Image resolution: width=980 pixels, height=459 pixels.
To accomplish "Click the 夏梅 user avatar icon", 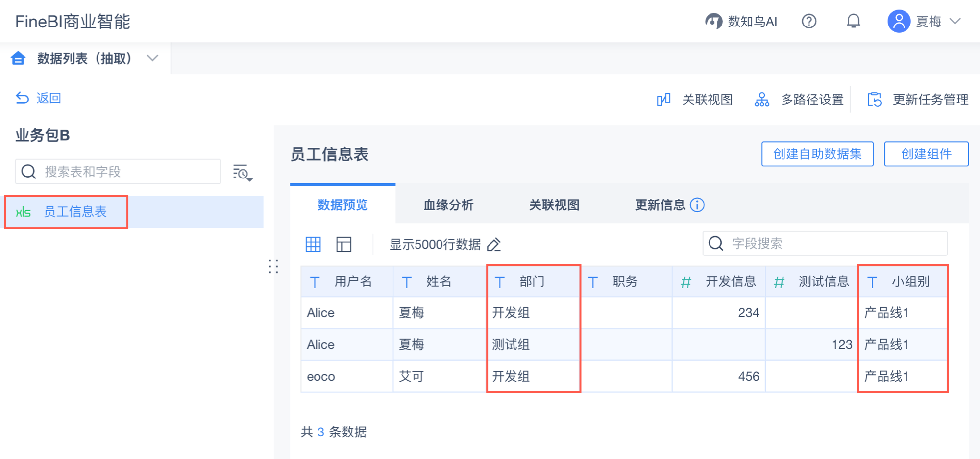I will (x=899, y=22).
